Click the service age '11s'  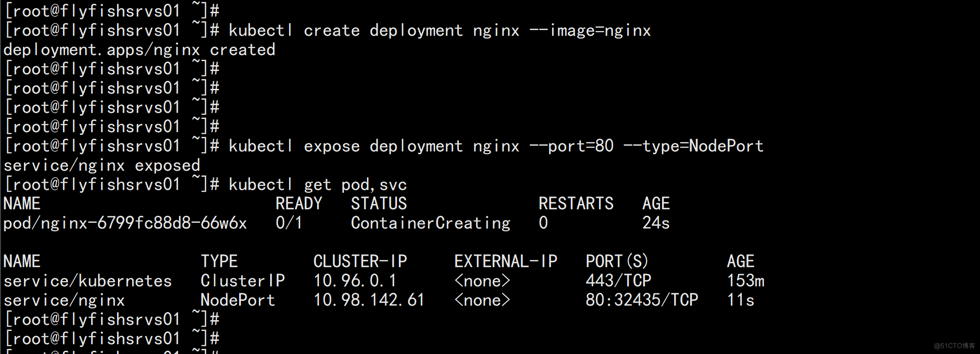pos(741,300)
